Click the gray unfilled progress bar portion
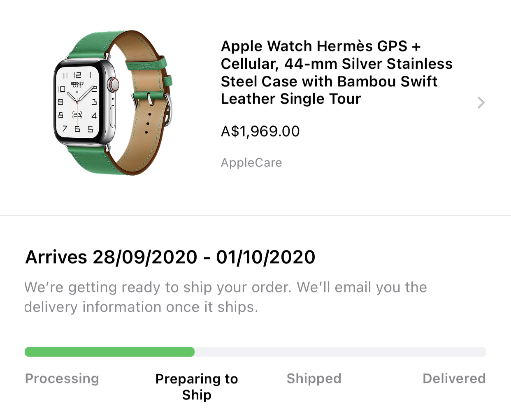The height and width of the screenshot is (420, 511). click(x=340, y=352)
